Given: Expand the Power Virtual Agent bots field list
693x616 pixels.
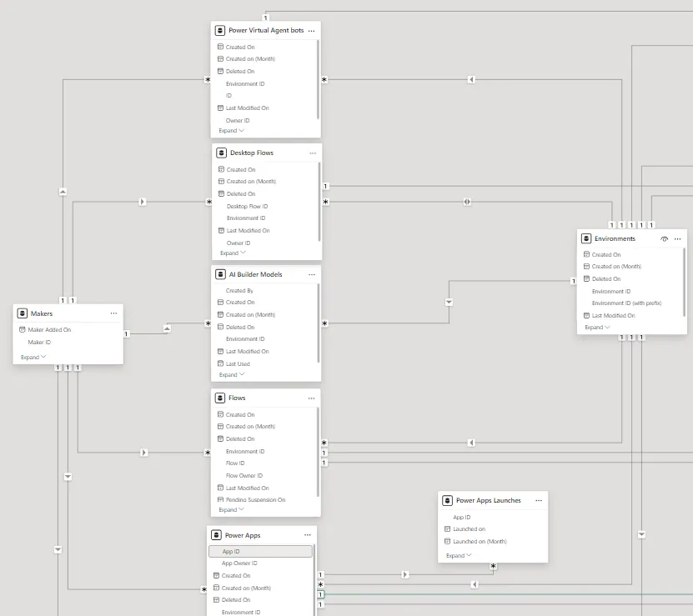Looking at the screenshot, I should [x=232, y=131].
